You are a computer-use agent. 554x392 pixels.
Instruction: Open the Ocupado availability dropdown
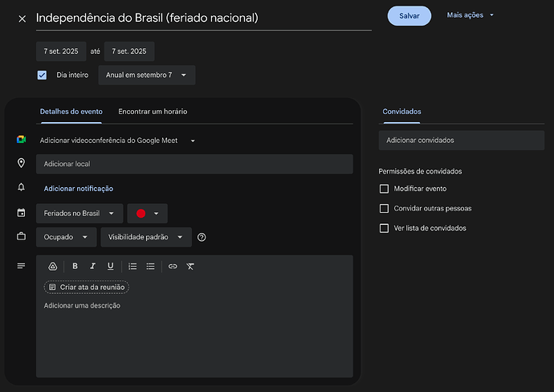[x=66, y=237]
